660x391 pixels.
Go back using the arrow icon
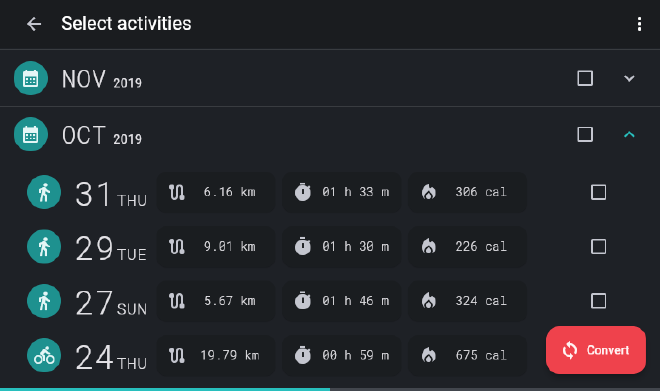pos(34,24)
